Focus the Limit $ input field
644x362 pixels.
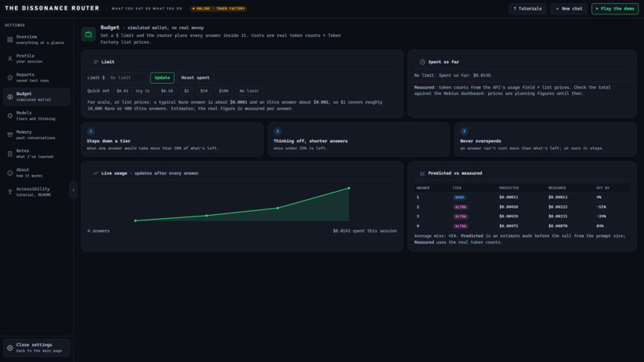(127, 78)
